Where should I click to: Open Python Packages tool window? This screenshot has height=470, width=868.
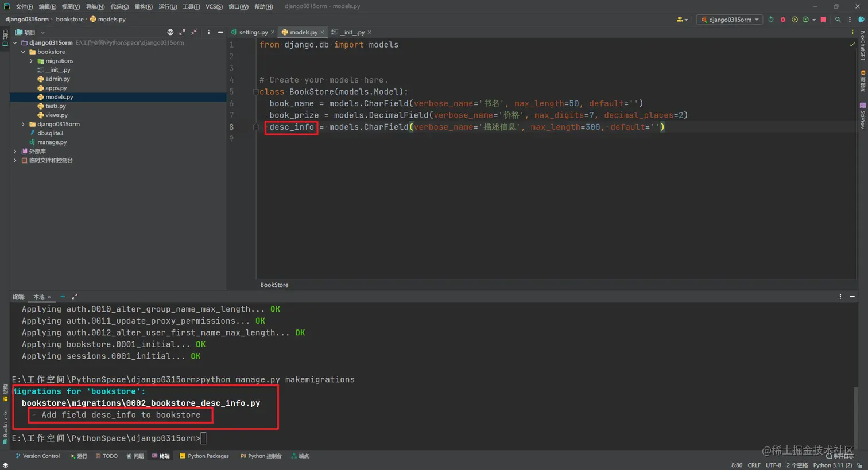[x=204, y=456]
